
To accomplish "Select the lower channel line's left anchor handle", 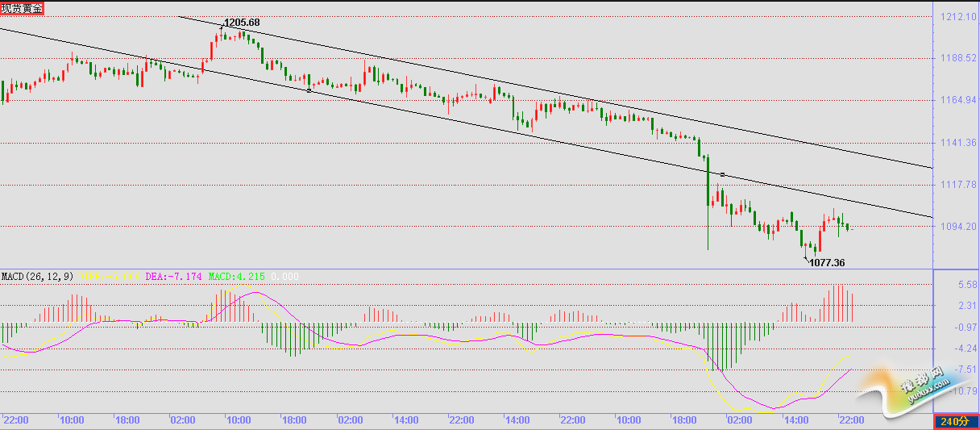I will tap(309, 90).
